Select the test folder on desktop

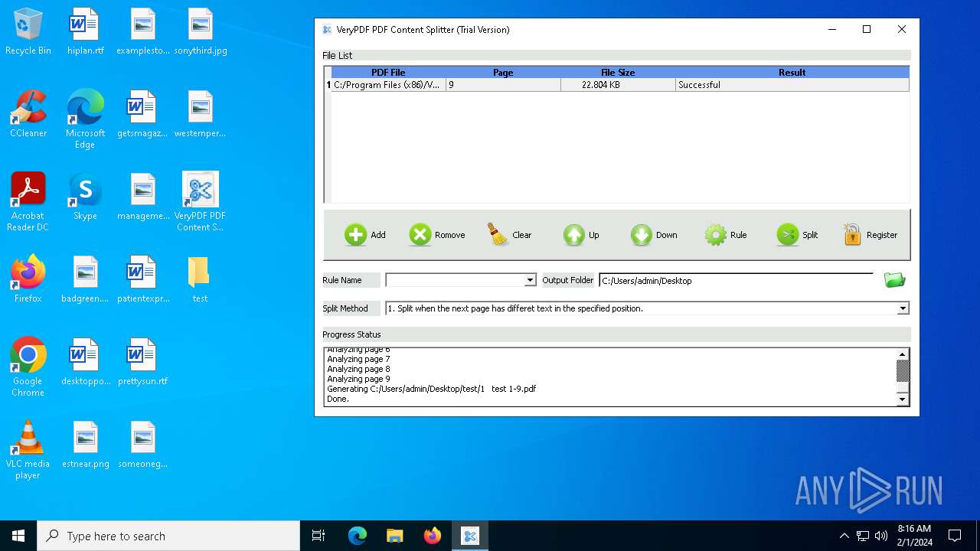tap(200, 280)
